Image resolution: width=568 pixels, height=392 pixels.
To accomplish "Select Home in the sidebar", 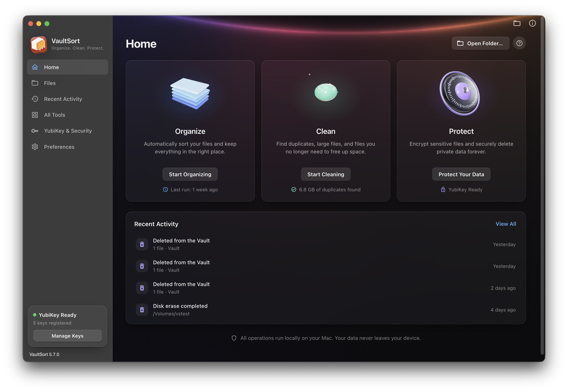I will click(67, 67).
